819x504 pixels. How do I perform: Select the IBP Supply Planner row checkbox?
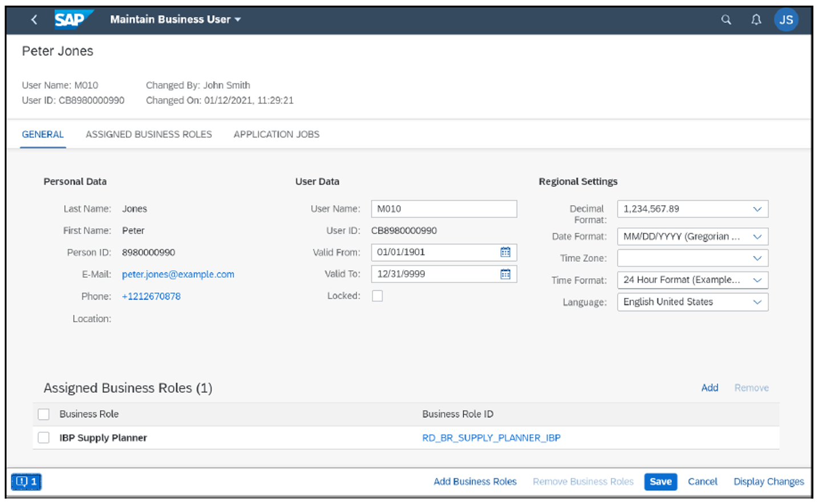(x=43, y=437)
